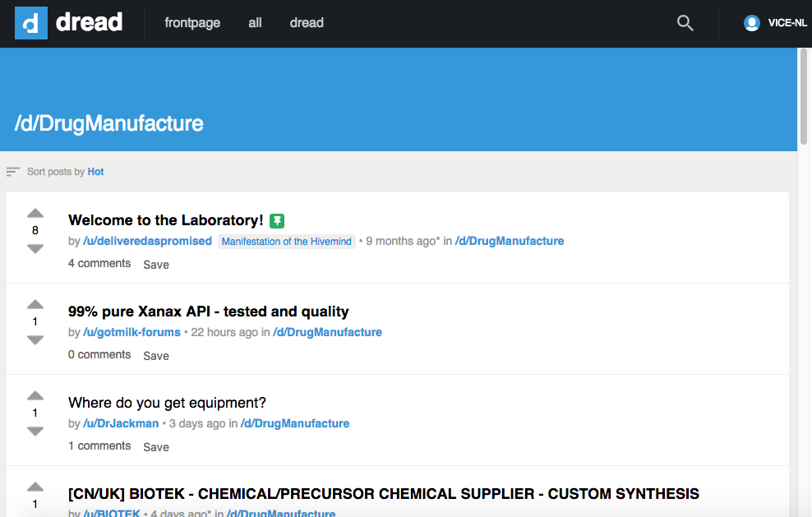Upvote the BIOTEK chemical supplier post
This screenshot has width=812, height=517.
pos(35,487)
